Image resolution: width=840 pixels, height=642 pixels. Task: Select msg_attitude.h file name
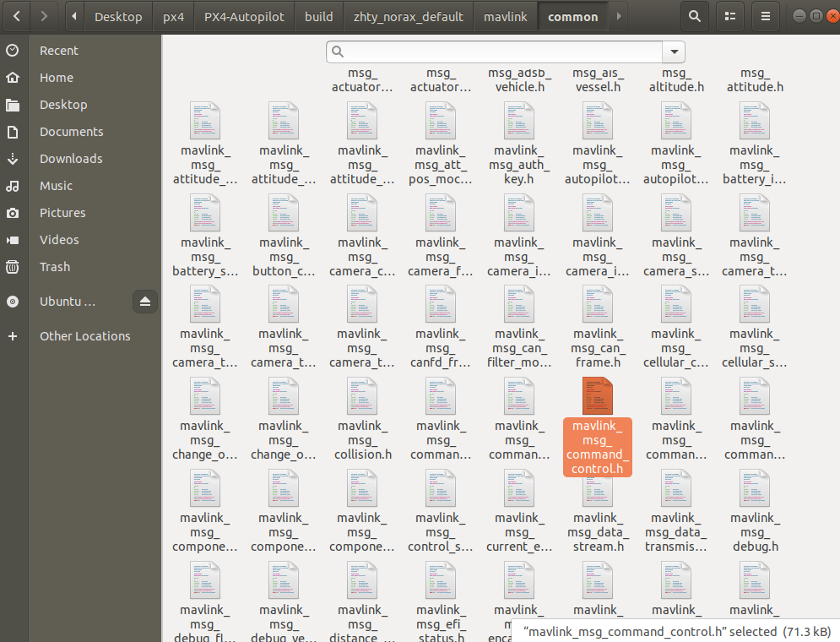755,80
